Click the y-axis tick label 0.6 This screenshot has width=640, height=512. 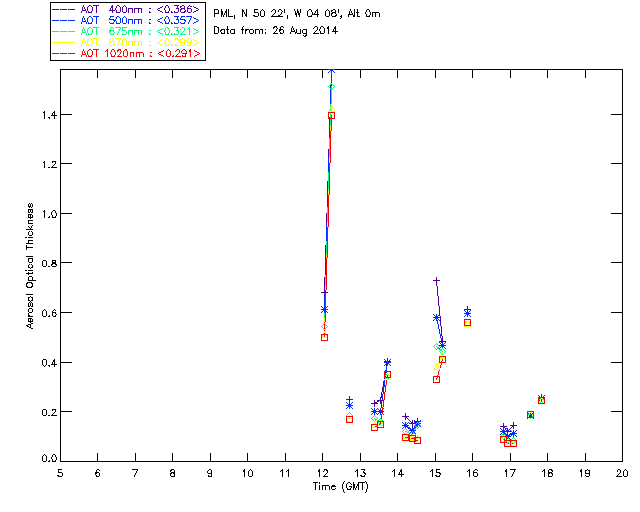tap(49, 313)
